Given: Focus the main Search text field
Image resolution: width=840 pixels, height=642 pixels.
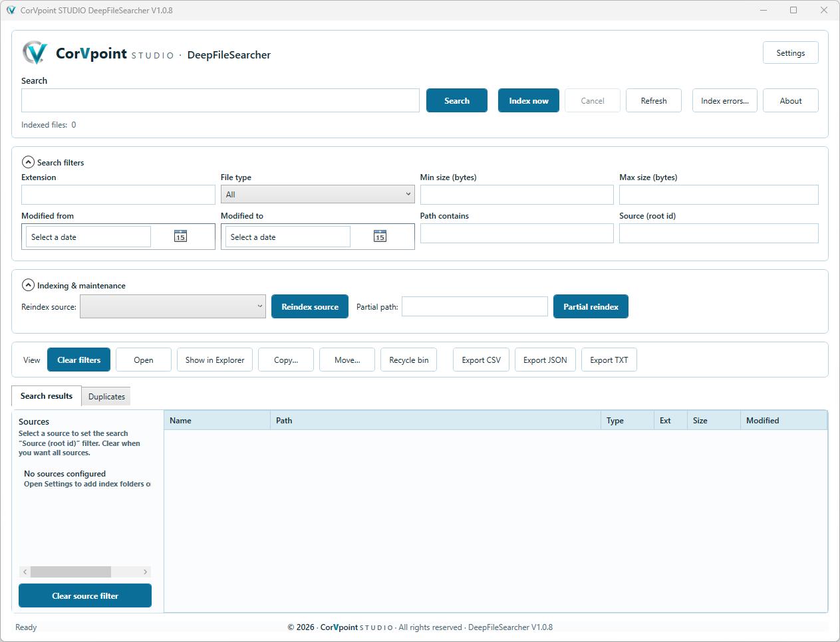Looking at the screenshot, I should [220, 100].
